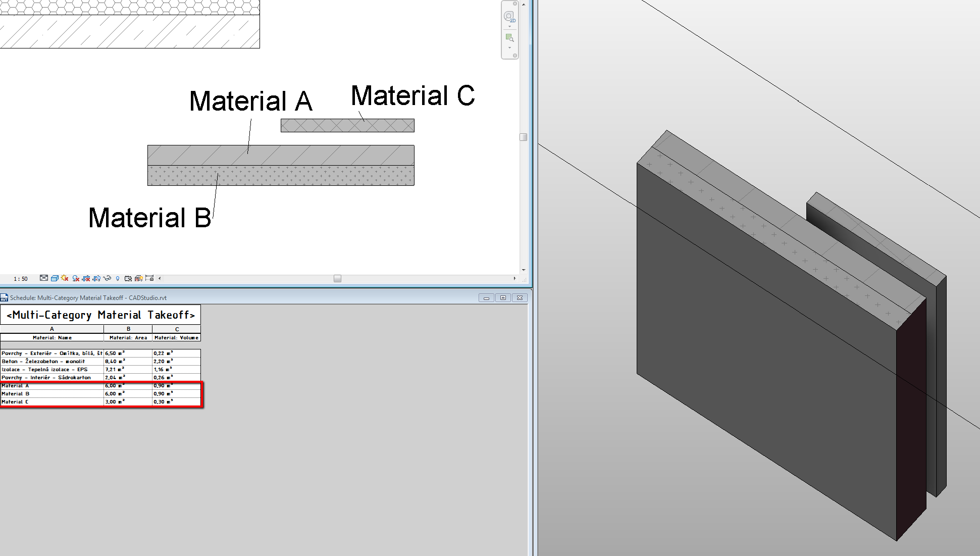Select the Zoom tool on the navigation bar
The width and height of the screenshot is (980, 556).
[x=509, y=37]
